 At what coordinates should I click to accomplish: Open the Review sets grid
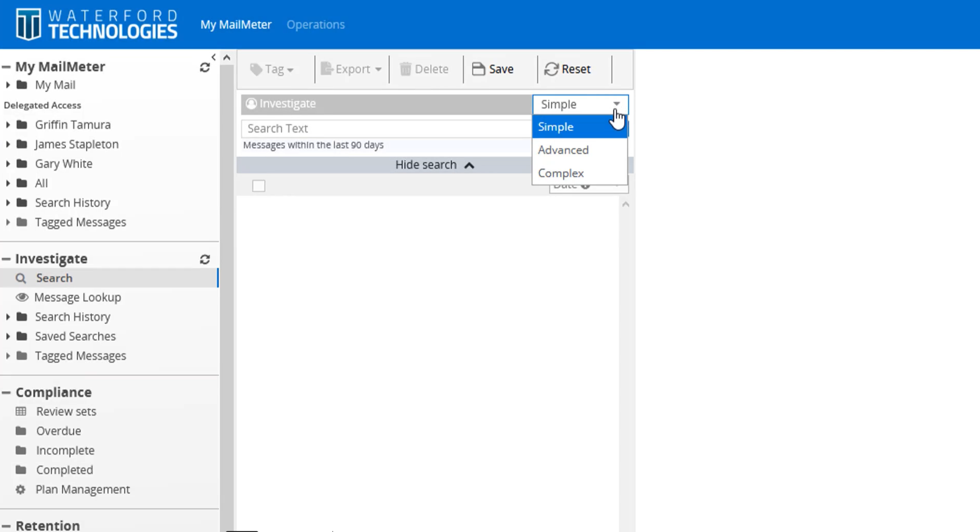[66, 411]
